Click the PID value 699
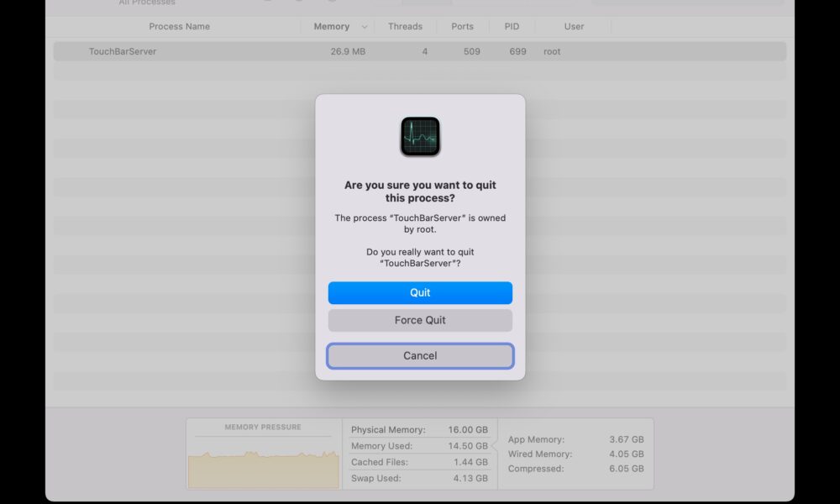Viewport: 840px width, 504px height. 517,51
